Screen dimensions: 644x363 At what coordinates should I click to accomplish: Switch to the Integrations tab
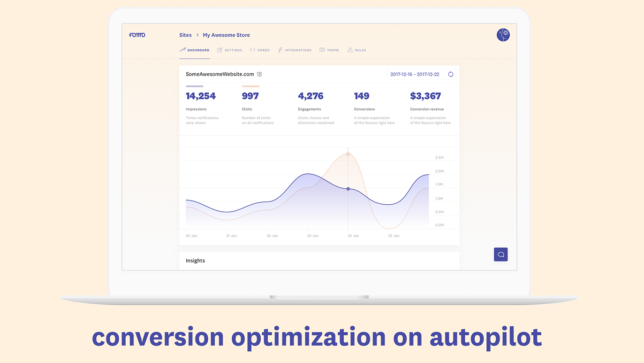(295, 50)
